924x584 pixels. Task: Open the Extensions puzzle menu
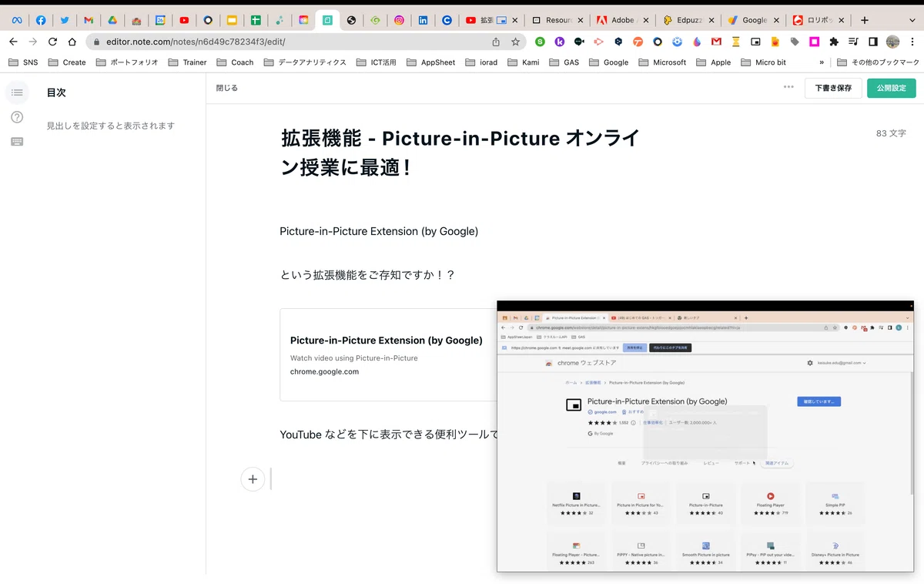point(834,42)
